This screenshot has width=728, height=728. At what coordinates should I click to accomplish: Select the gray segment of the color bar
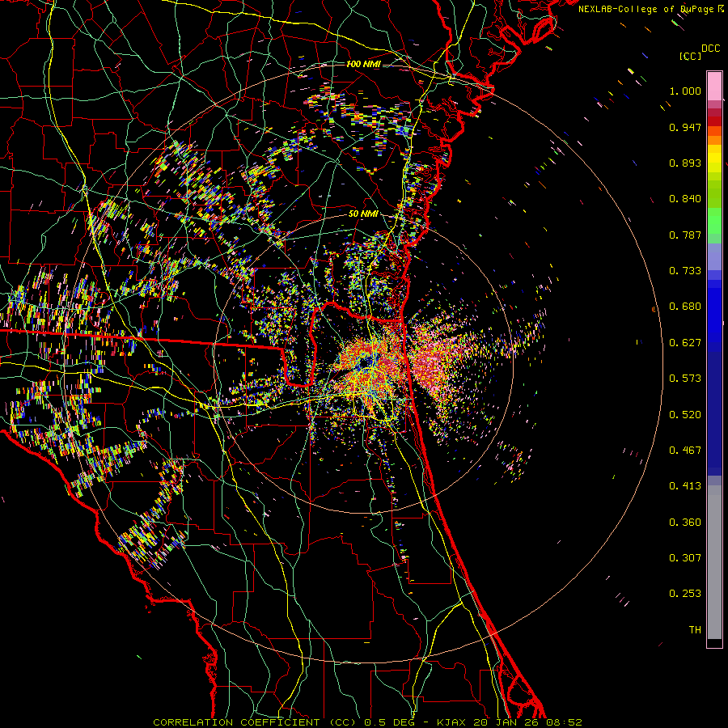coord(714,562)
